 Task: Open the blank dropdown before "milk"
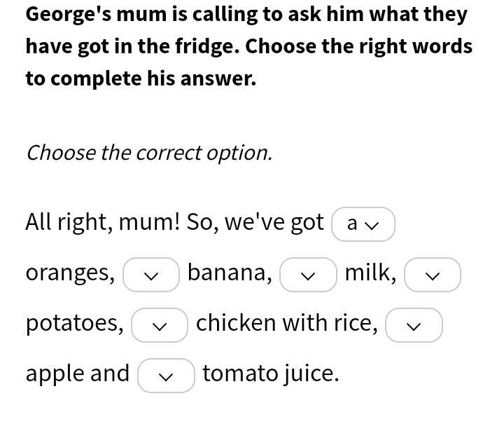point(308,275)
